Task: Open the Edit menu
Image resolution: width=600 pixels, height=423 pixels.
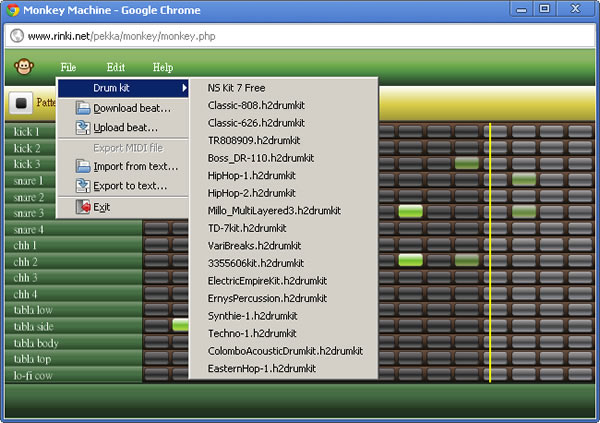Action: 116,67
